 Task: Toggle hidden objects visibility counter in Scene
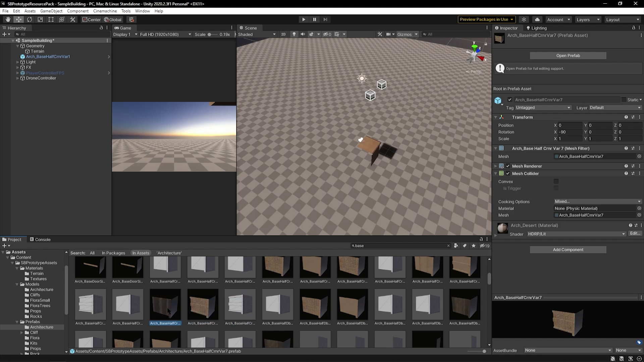(x=327, y=34)
